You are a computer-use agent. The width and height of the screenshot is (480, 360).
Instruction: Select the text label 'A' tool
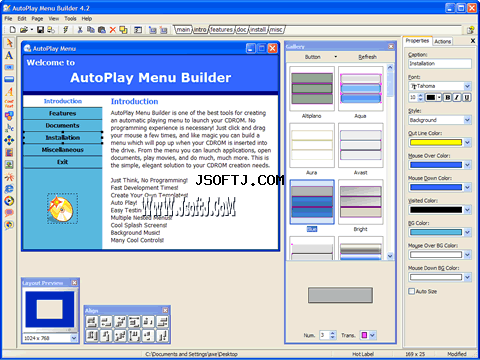pyautogui.click(x=9, y=55)
